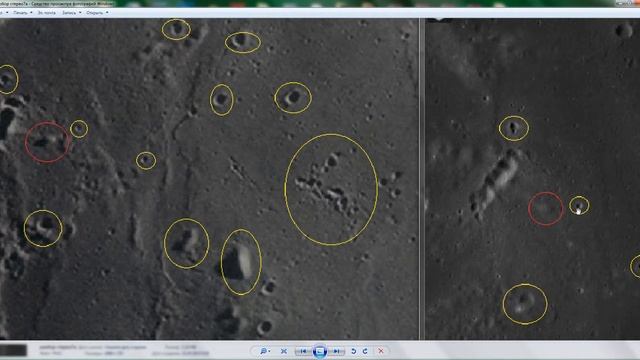Open the Открыть dropdown menu

pos(97,13)
